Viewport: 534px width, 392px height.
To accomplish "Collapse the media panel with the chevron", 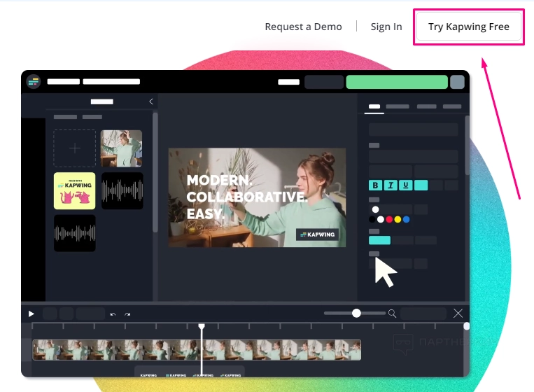I will click(x=151, y=101).
